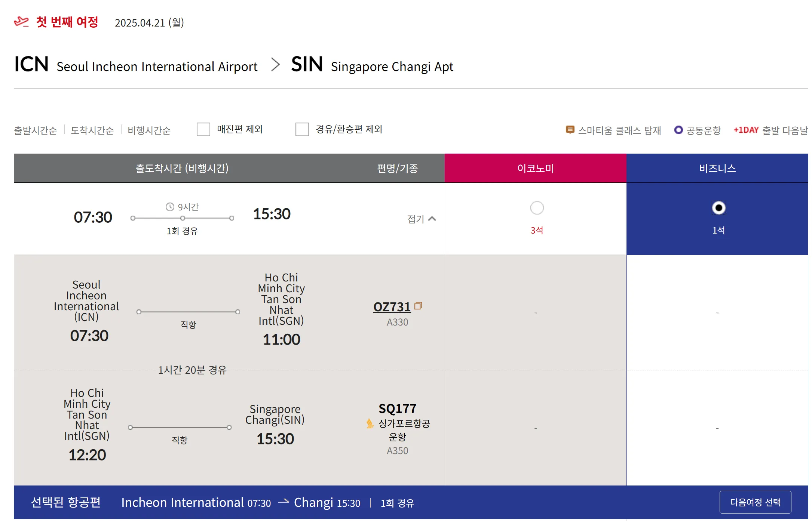Image resolution: width=812 pixels, height=521 pixels.
Task: Click the clock icon next to 9시간
Action: (170, 207)
